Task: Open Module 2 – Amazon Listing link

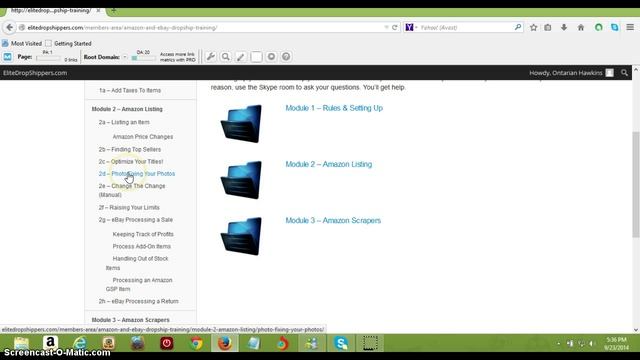Action: coord(329,164)
